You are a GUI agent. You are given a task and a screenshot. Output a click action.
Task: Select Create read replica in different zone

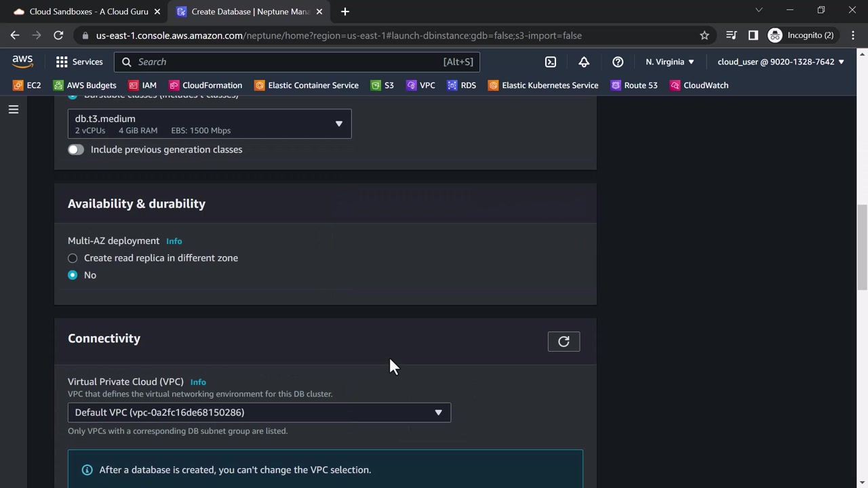(73, 258)
